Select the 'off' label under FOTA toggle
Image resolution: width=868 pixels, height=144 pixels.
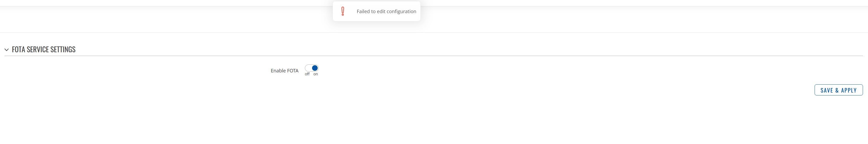click(307, 74)
